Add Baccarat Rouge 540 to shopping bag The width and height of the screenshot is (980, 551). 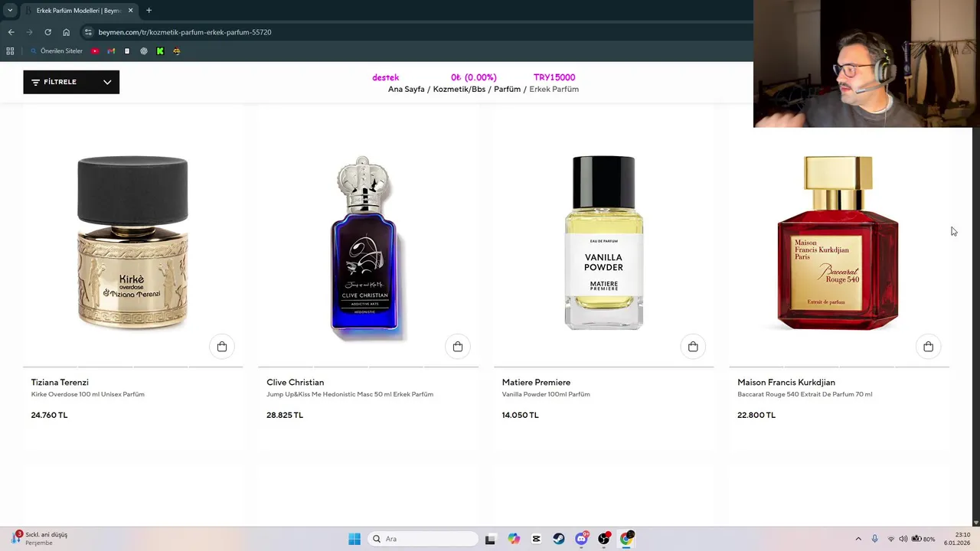pos(928,347)
